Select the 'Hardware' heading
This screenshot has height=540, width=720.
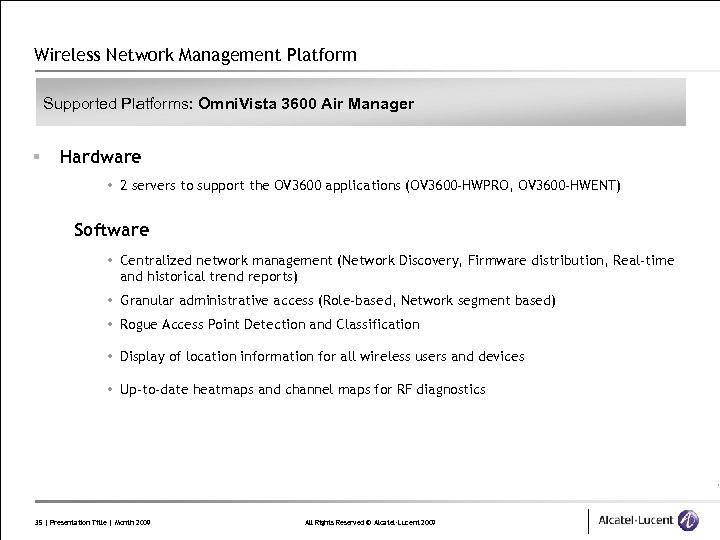click(100, 157)
